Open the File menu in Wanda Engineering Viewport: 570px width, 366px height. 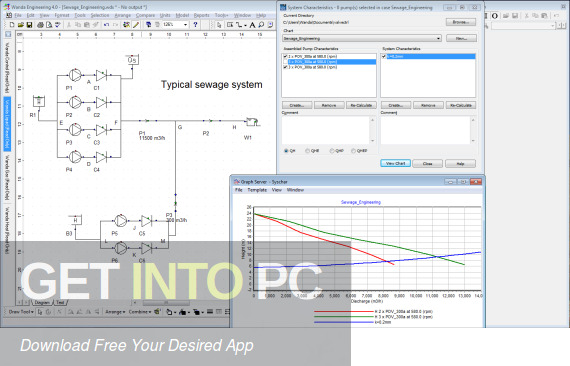click(18, 16)
